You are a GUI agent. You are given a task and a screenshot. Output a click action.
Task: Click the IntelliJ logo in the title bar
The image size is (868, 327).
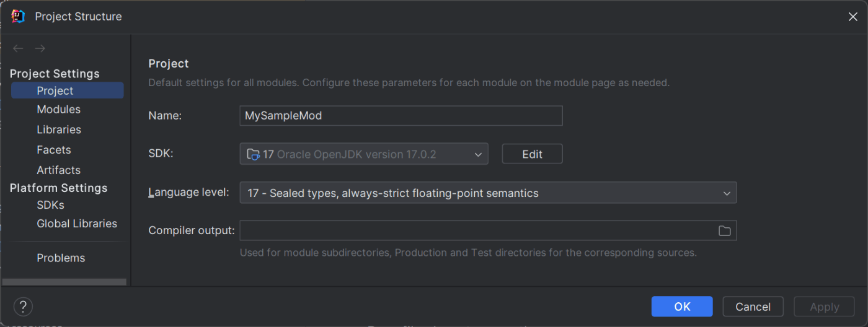[17, 17]
